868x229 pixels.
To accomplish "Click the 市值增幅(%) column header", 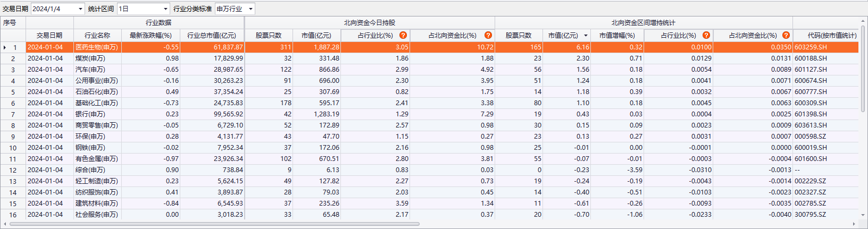I will 617,35.
